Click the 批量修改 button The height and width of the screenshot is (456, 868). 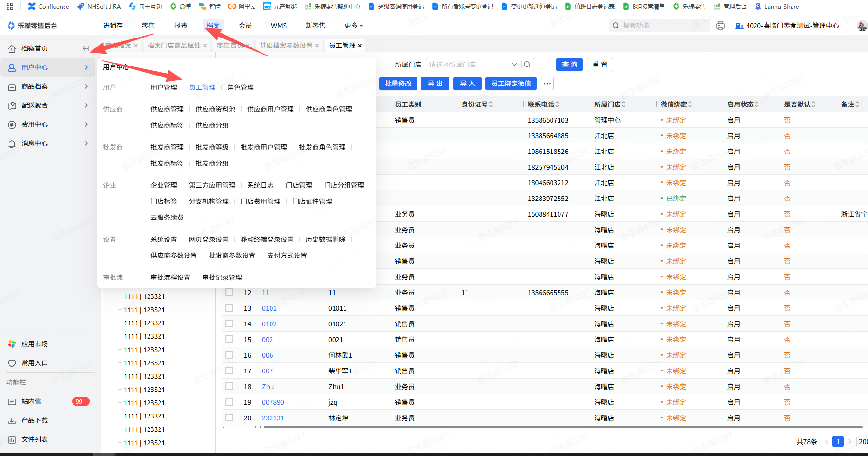pyautogui.click(x=398, y=84)
